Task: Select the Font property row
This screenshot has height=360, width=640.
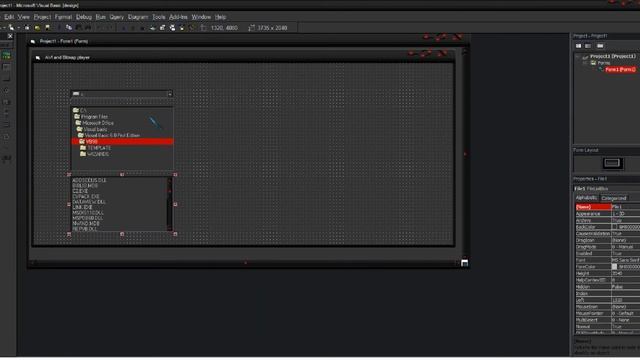Action: pos(607,260)
